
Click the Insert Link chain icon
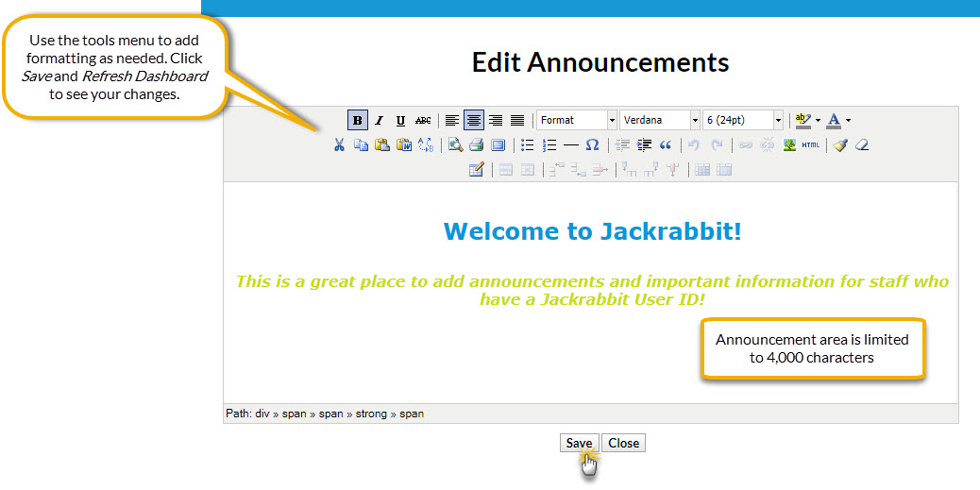click(745, 145)
